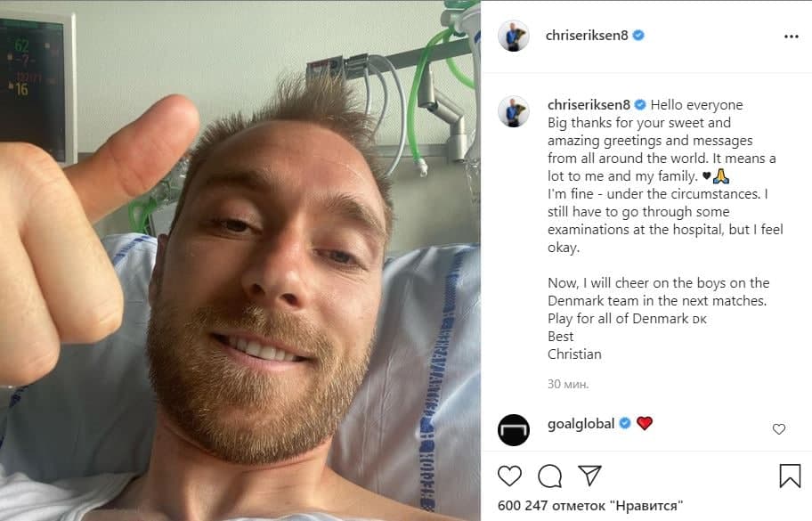Viewport: 812px width, 521px height.
Task: Click chriseriksen8 username in the caption
Action: coord(589,104)
